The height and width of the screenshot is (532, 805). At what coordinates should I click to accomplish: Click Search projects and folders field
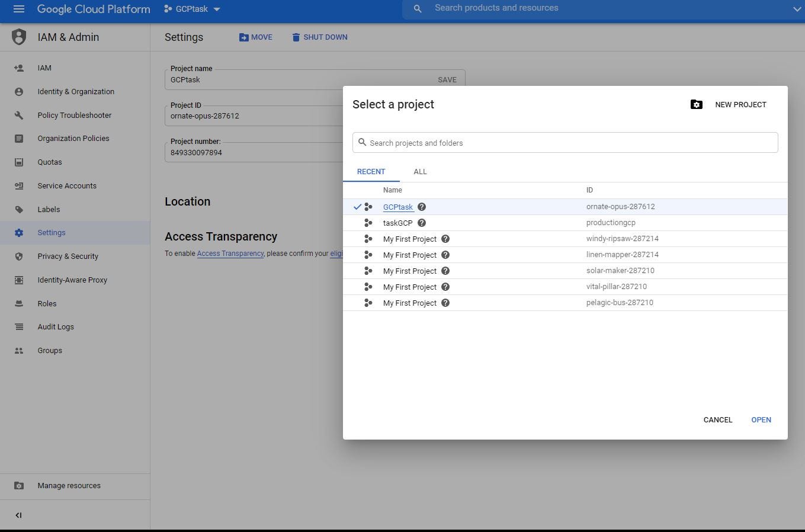pos(565,143)
